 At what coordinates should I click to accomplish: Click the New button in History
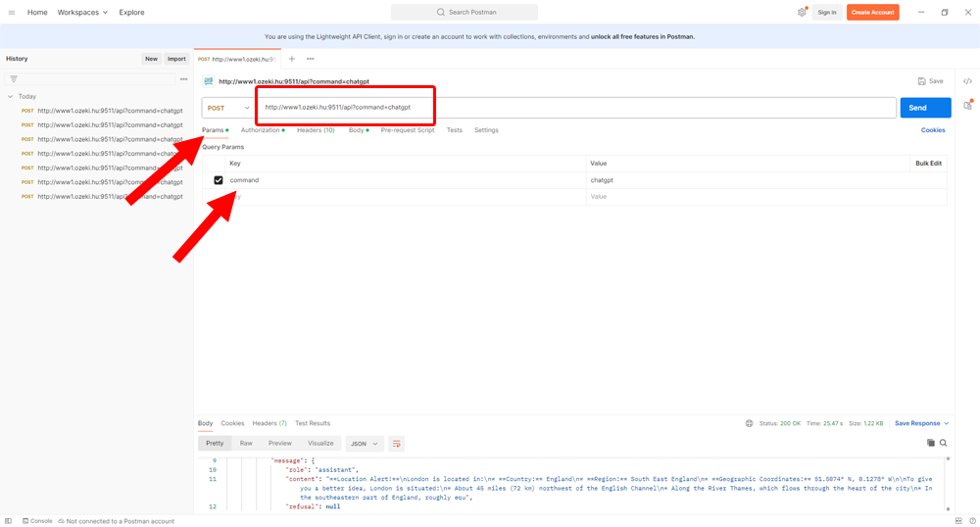[x=151, y=59]
